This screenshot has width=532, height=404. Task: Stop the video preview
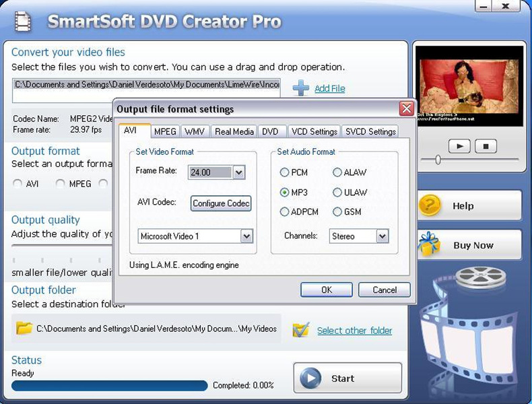(486, 147)
